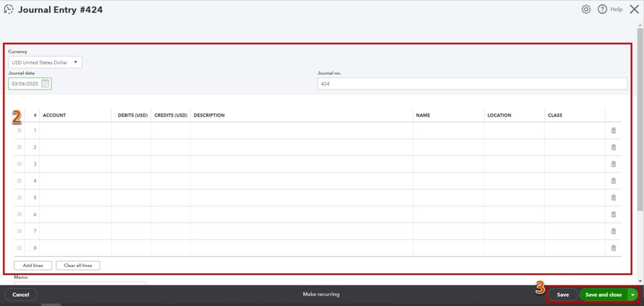Screen dimensions: 644x306
Task: Delete line 4 with trash icon
Action: point(614,181)
